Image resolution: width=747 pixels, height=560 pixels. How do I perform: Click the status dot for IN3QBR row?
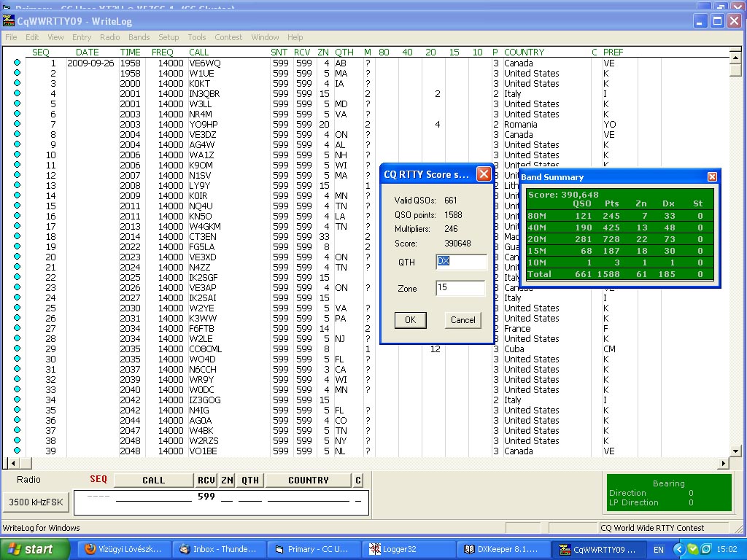[18, 93]
